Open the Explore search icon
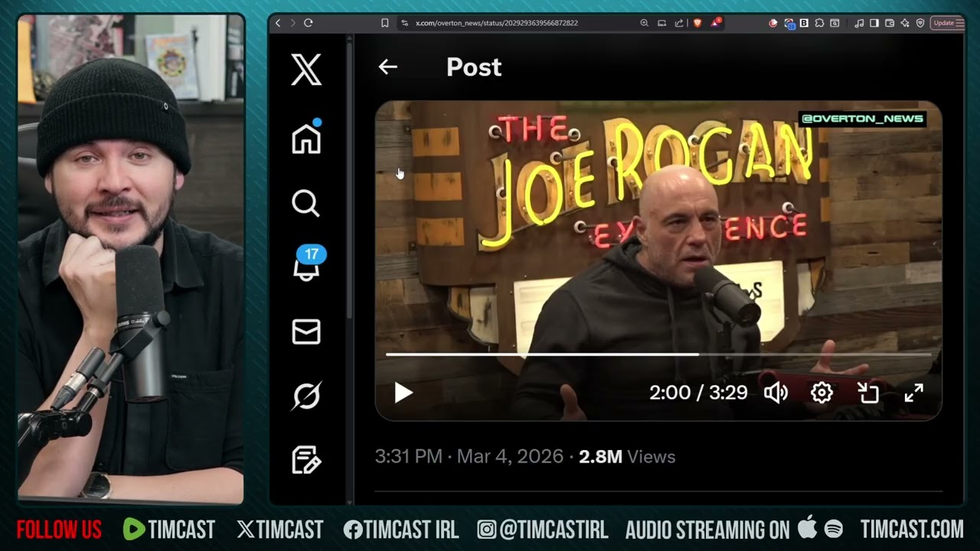This screenshot has height=551, width=980. point(305,204)
